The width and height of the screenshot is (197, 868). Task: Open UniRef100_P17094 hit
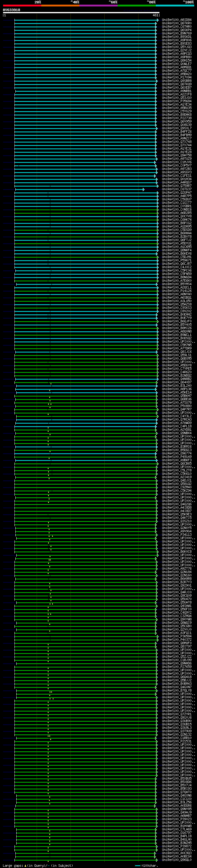[x=177, y=78]
